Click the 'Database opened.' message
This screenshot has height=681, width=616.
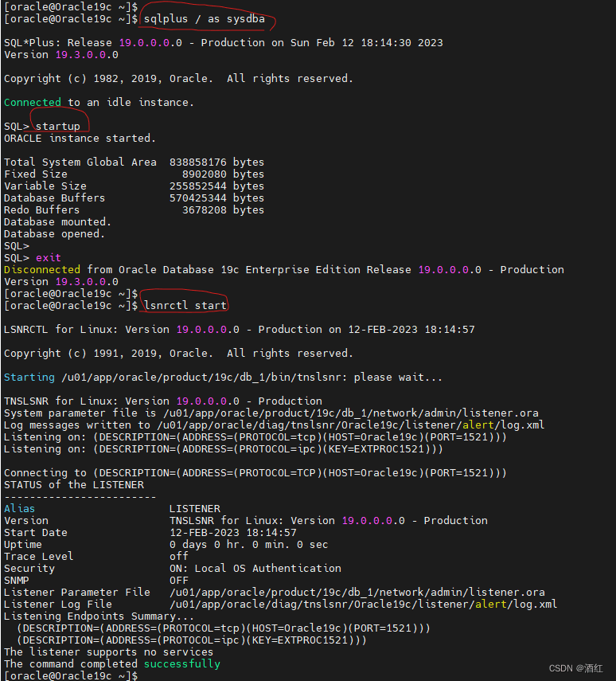(x=54, y=233)
